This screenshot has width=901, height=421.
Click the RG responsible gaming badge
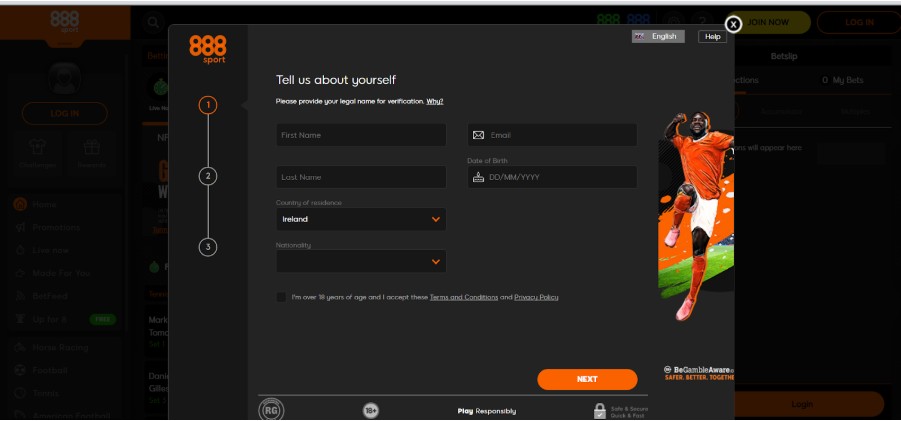click(270, 409)
